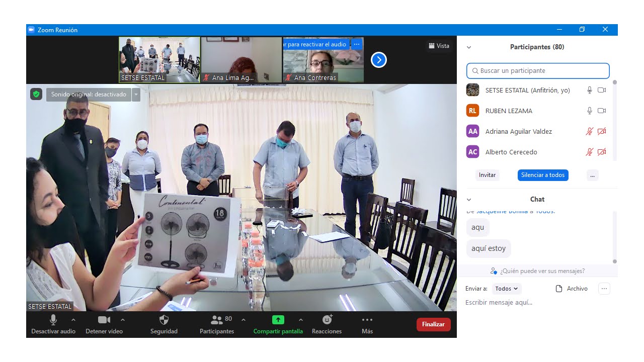This screenshot has width=644, height=362.
Task: Click disabled camera icon for Adriana Aguilar Valdez
Action: (602, 131)
